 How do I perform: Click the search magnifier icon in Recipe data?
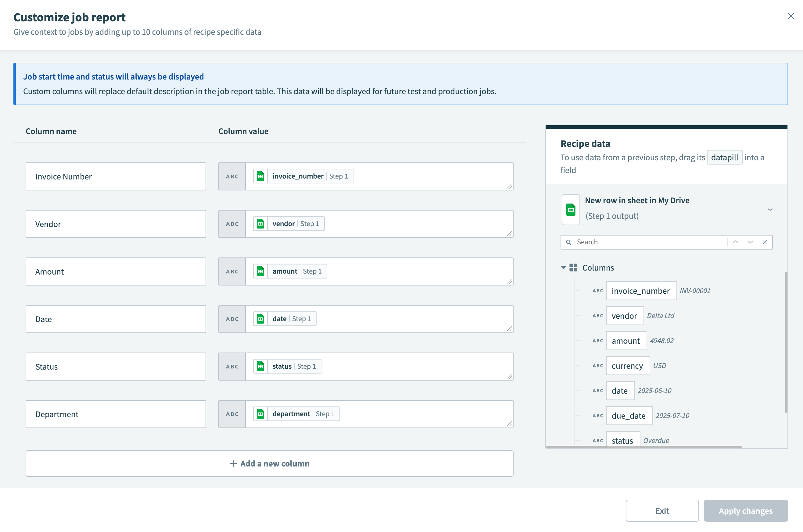569,242
